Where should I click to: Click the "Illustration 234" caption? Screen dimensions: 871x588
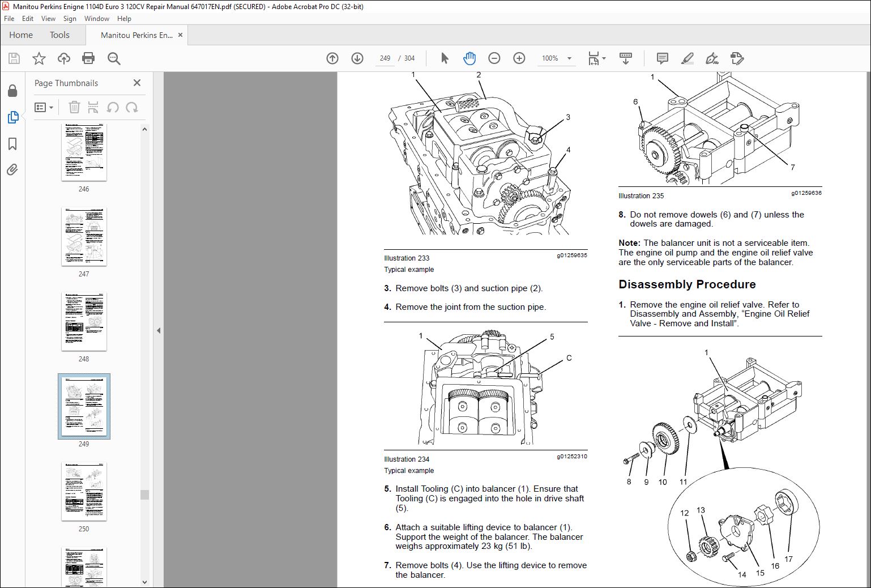point(407,459)
